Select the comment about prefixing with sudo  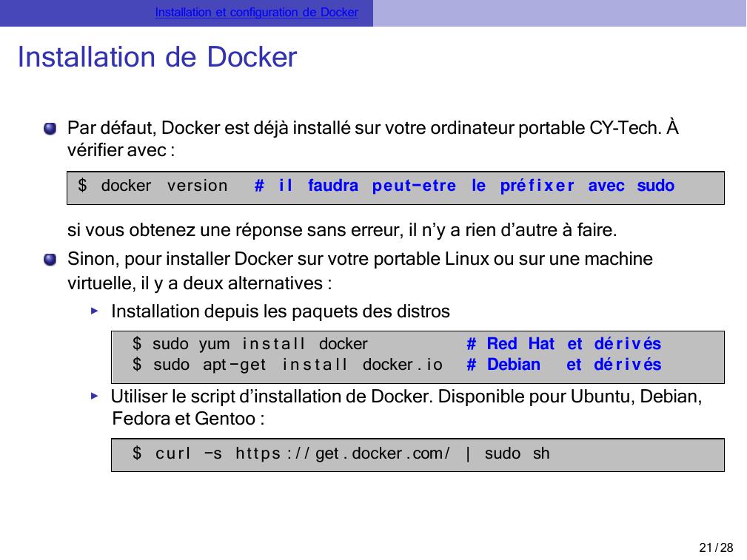click(x=464, y=186)
